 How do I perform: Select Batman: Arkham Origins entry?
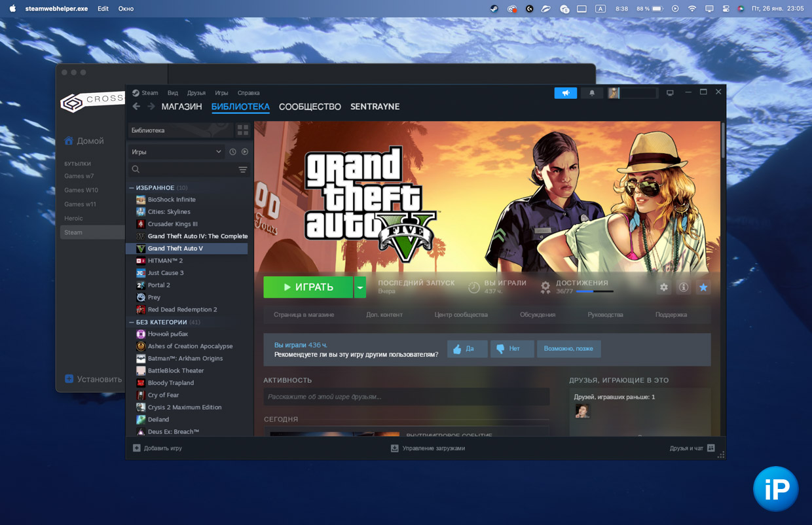(187, 359)
